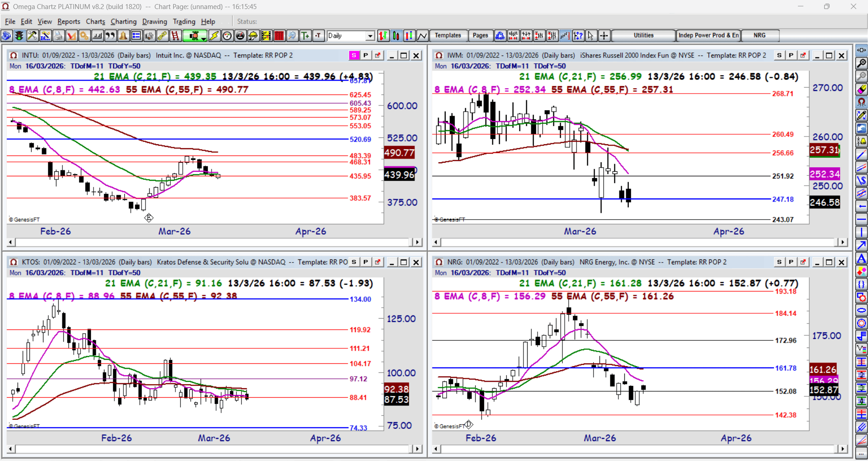This screenshot has height=461, width=868.
Task: Open the View menu
Action: [x=45, y=22]
